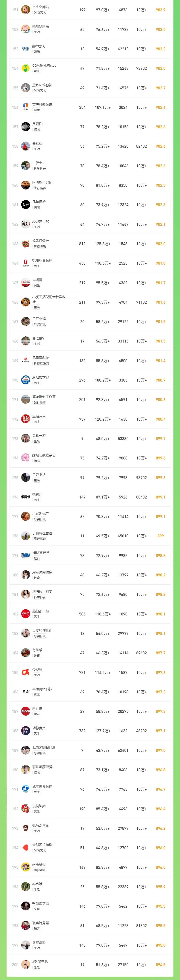The height and width of the screenshot is (980, 180).
Task: Open the 重庆科教频道 account avatar
Action: tap(26, 107)
